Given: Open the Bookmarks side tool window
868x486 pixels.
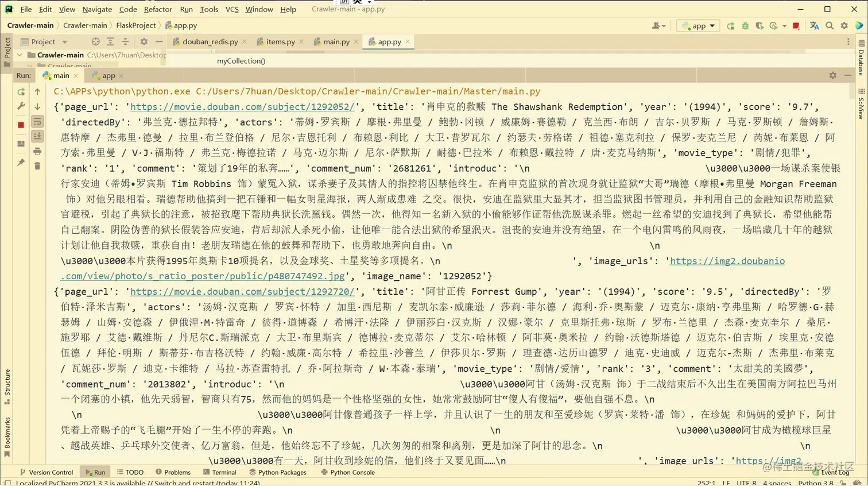Looking at the screenshot, I should [7, 437].
